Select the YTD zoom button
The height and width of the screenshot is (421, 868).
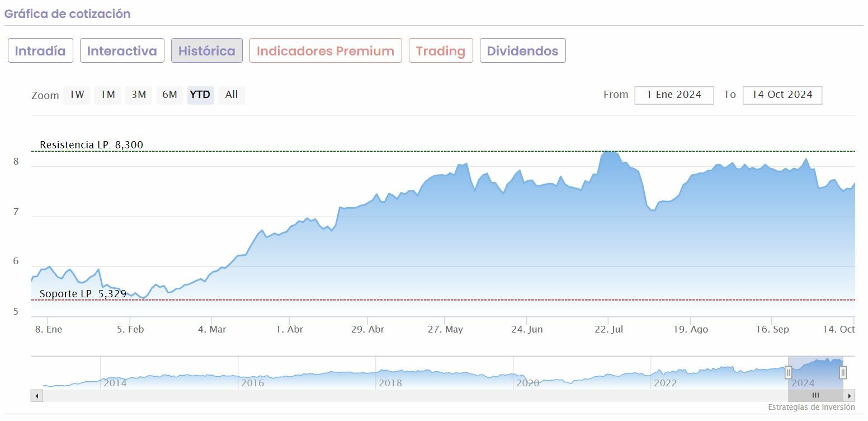(200, 95)
